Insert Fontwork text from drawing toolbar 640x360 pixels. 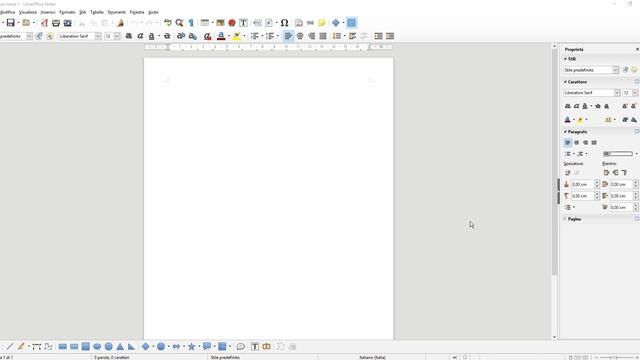coord(267,347)
